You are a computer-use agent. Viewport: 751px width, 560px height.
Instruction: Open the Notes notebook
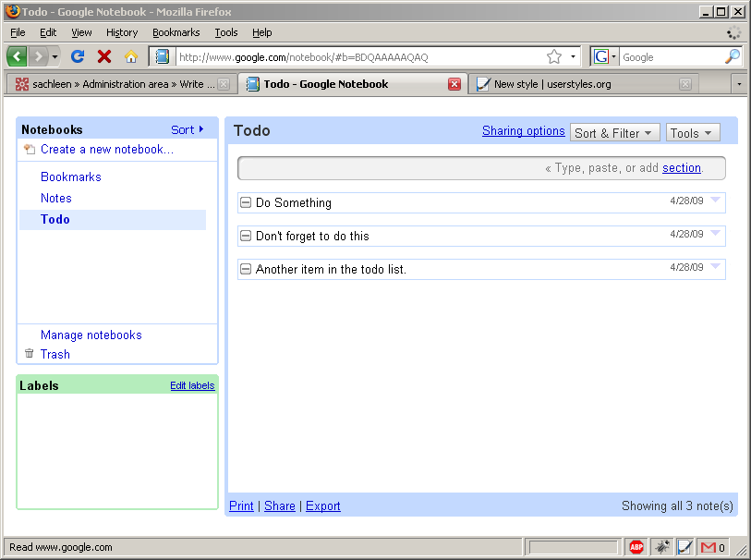56,198
